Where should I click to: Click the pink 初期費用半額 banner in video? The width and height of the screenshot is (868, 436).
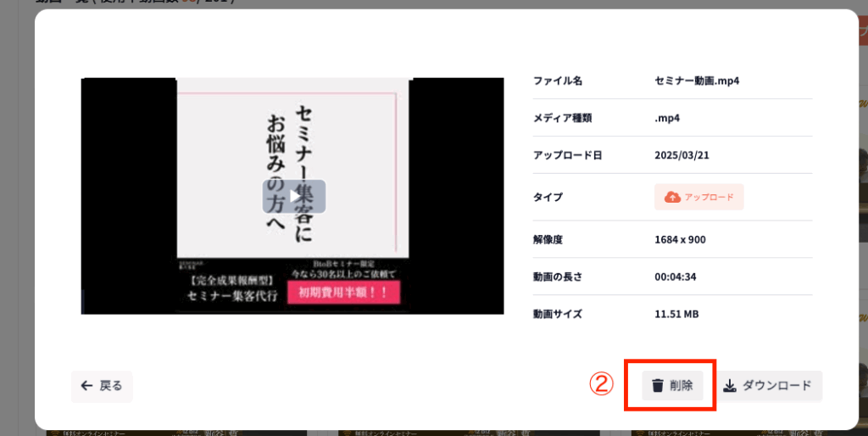tap(343, 294)
